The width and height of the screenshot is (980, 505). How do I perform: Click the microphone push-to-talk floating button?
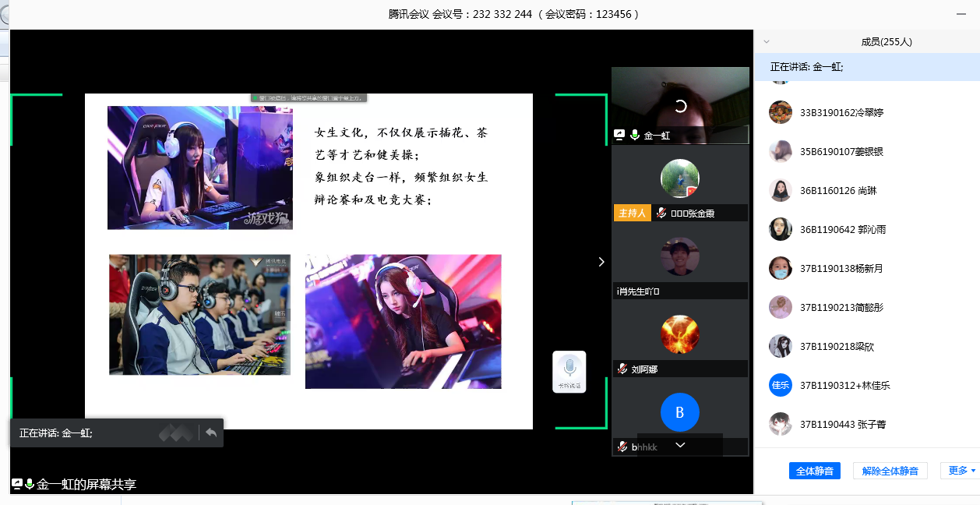(569, 371)
